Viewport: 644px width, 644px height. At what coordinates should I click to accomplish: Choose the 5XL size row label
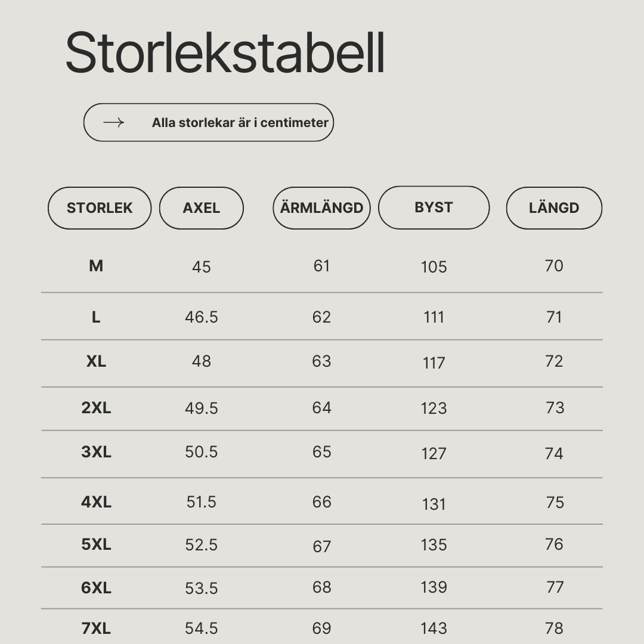[96, 544]
